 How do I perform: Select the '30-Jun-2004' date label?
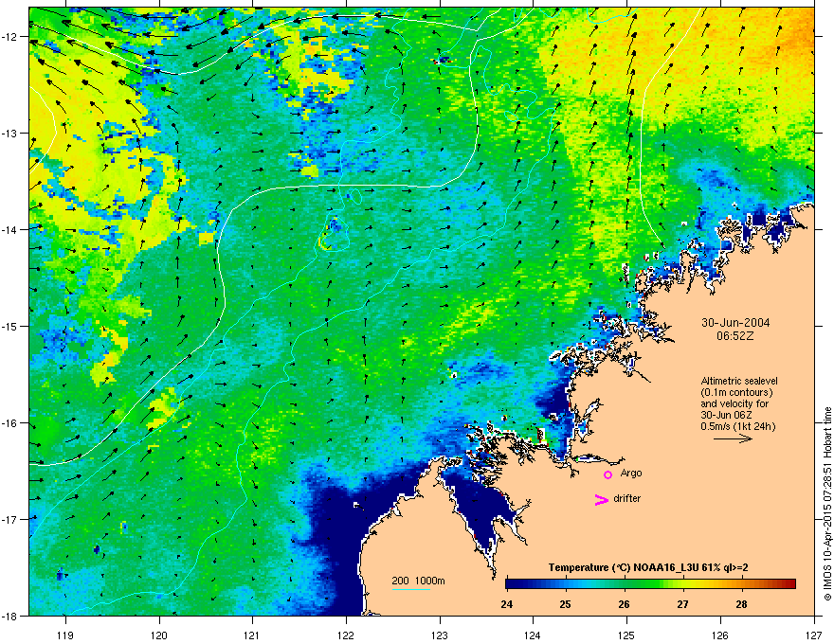pyautogui.click(x=735, y=323)
